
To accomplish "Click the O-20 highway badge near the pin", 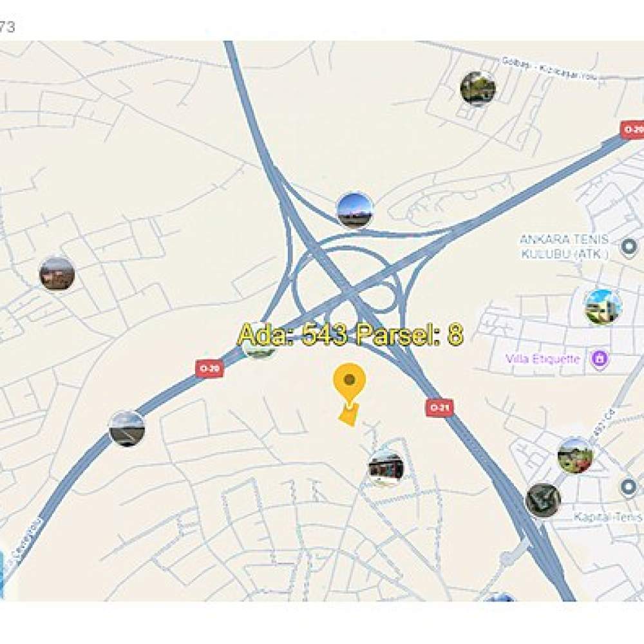I will (x=209, y=368).
